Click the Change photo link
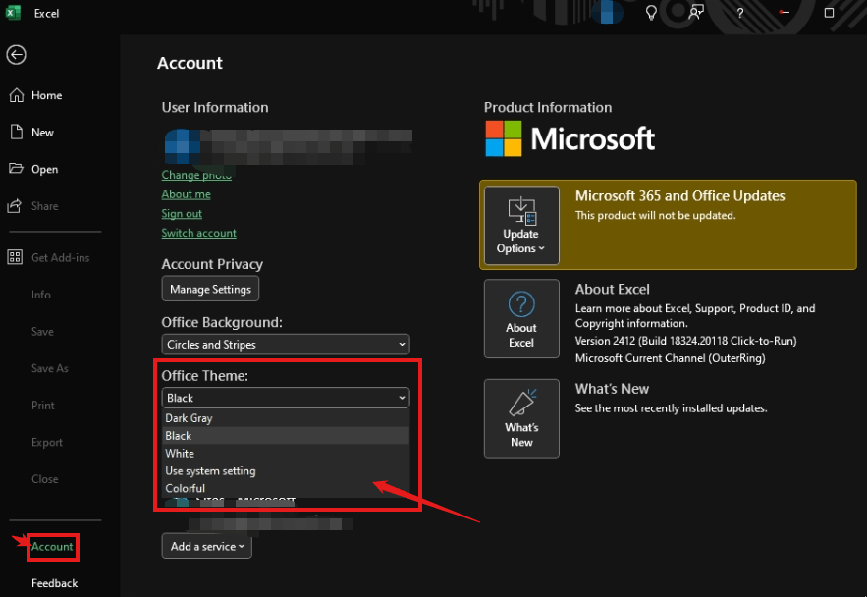Viewport: 868px width, 597px height. (x=196, y=174)
